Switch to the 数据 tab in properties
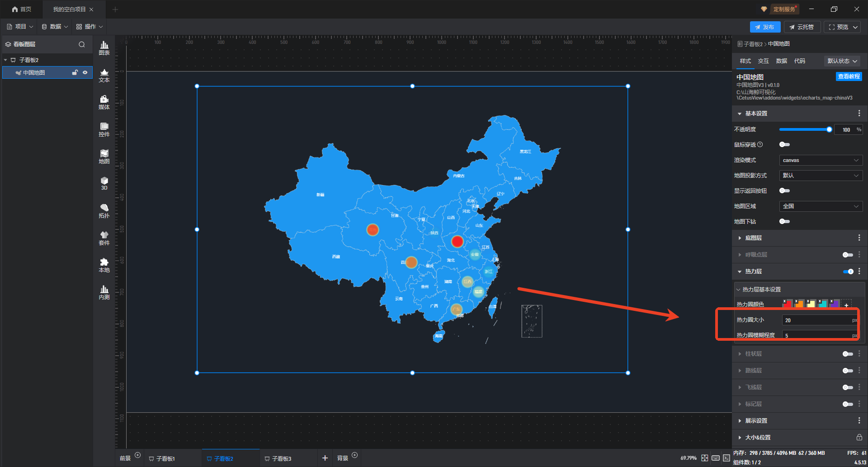 pyautogui.click(x=781, y=61)
